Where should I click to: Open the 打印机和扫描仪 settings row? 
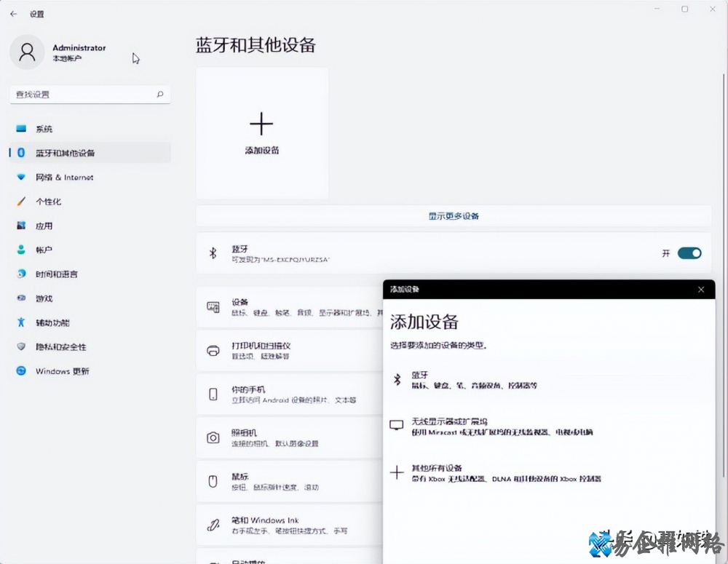(288, 351)
